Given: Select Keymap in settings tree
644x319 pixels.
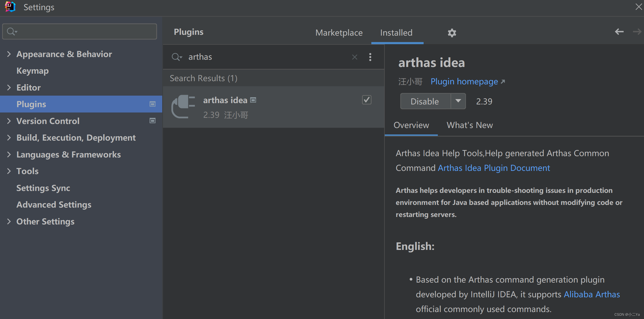Looking at the screenshot, I should [x=32, y=71].
